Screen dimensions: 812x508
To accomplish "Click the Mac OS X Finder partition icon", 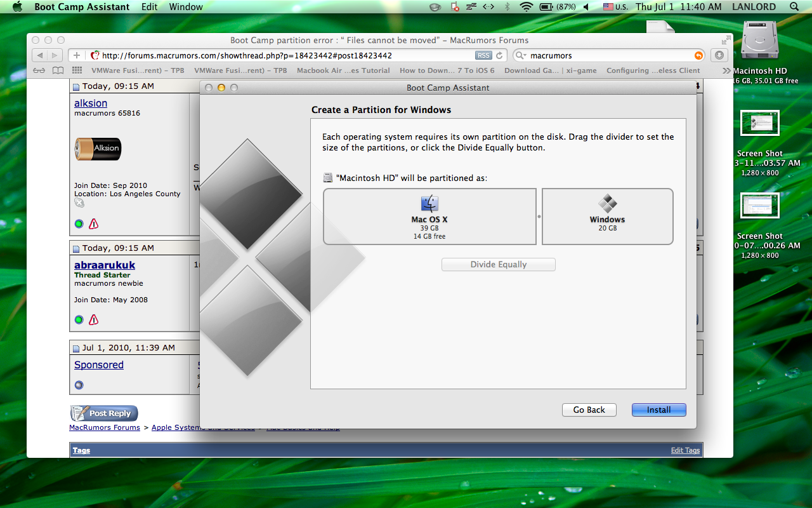I will point(429,204).
